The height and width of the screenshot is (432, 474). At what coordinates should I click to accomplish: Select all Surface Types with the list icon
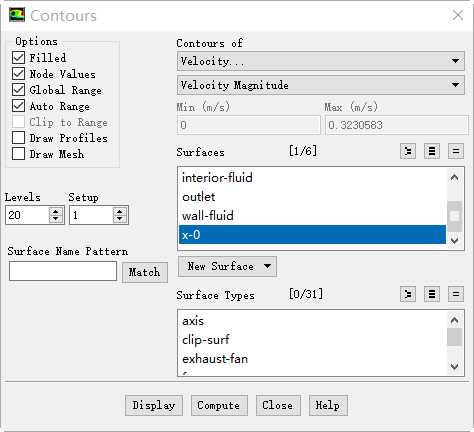point(432,294)
